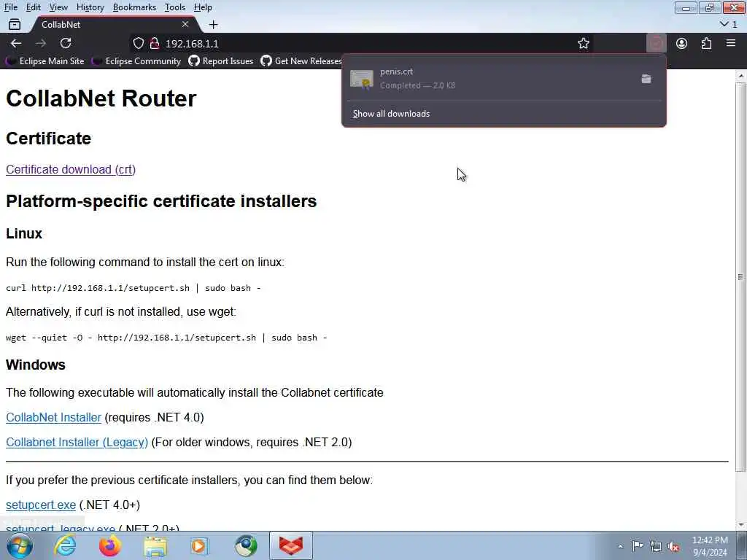Open the History menu
The image size is (747, 560).
tap(90, 7)
